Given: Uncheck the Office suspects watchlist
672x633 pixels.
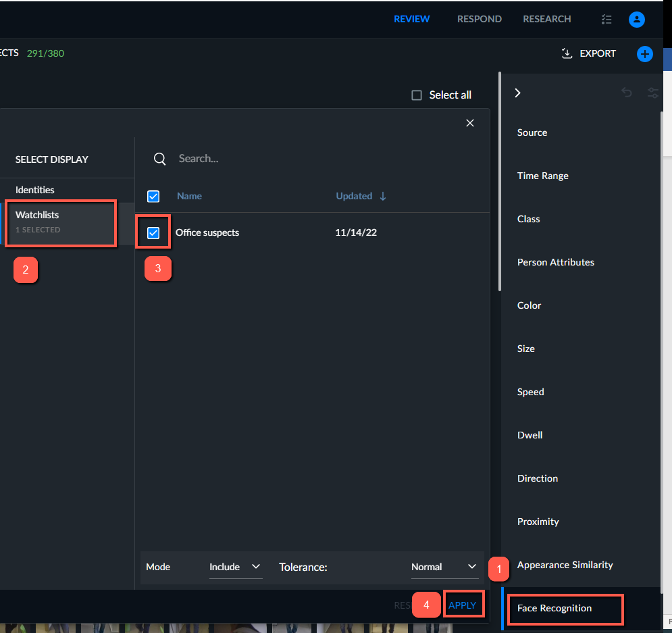Looking at the screenshot, I should [153, 232].
